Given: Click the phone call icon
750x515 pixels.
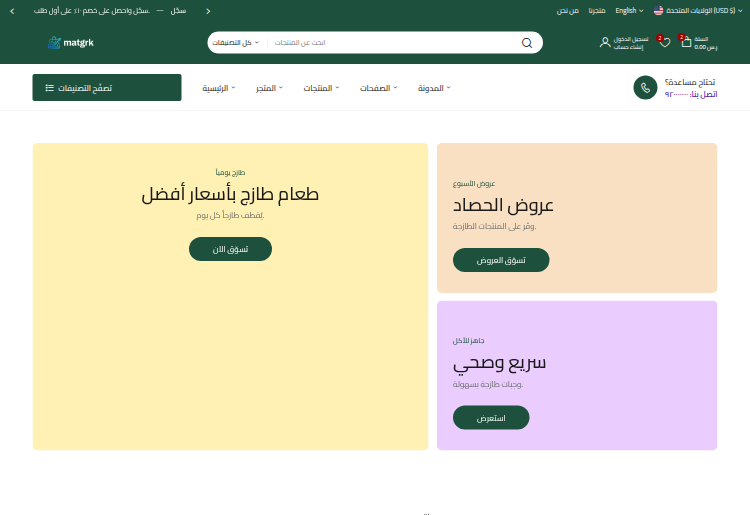Looking at the screenshot, I should [645, 88].
